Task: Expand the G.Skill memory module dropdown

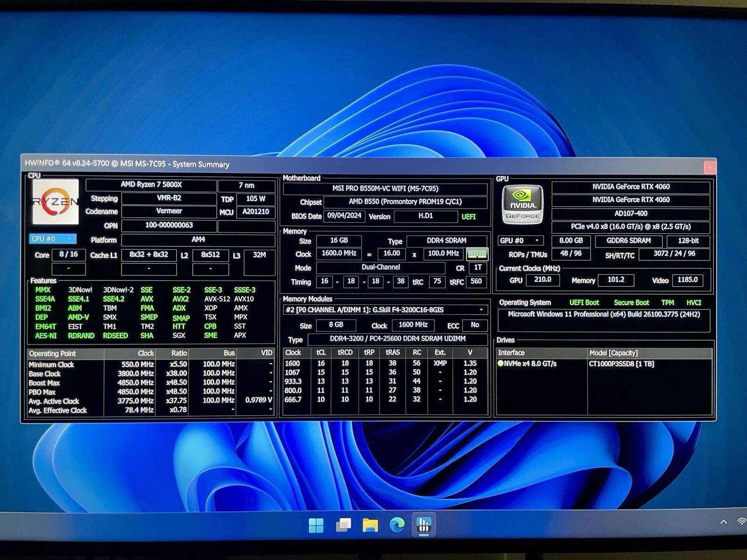Action: (482, 310)
